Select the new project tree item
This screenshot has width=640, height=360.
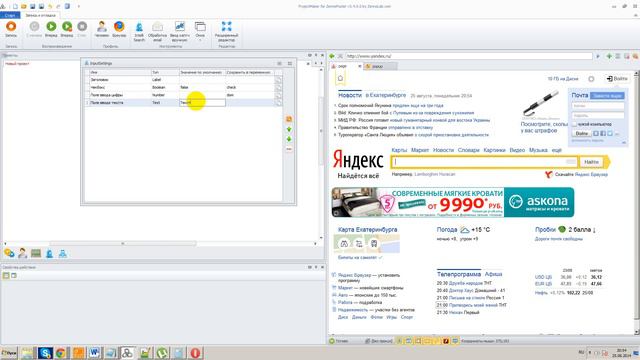pos(17,64)
